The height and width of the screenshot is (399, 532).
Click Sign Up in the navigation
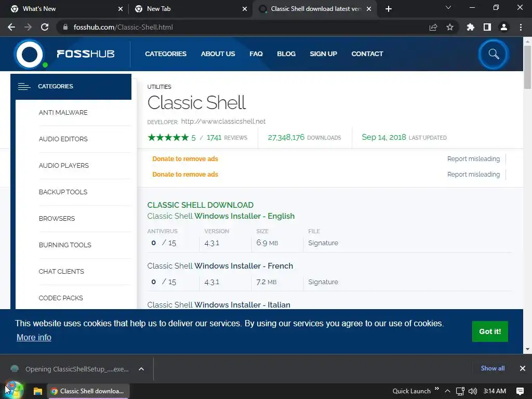pos(323,54)
